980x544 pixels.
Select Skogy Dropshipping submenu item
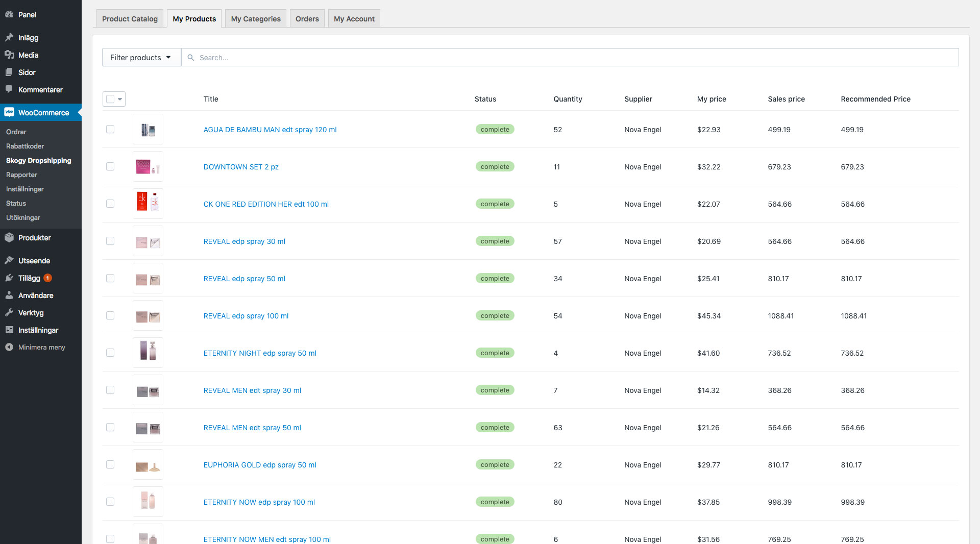(39, 160)
